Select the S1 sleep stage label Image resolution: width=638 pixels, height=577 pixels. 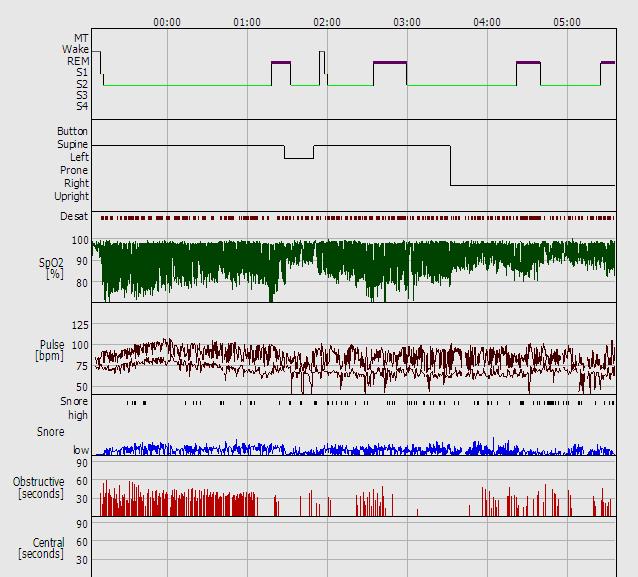point(82,72)
